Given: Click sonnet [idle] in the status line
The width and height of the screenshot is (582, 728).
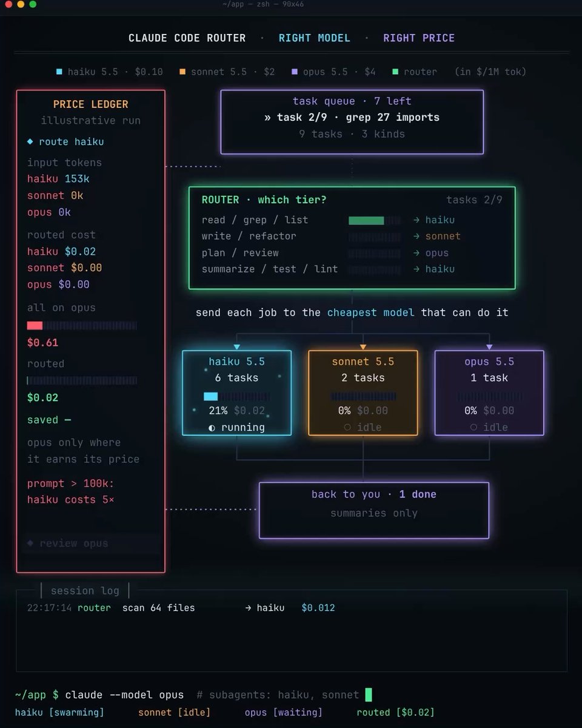Looking at the screenshot, I should click(x=175, y=712).
